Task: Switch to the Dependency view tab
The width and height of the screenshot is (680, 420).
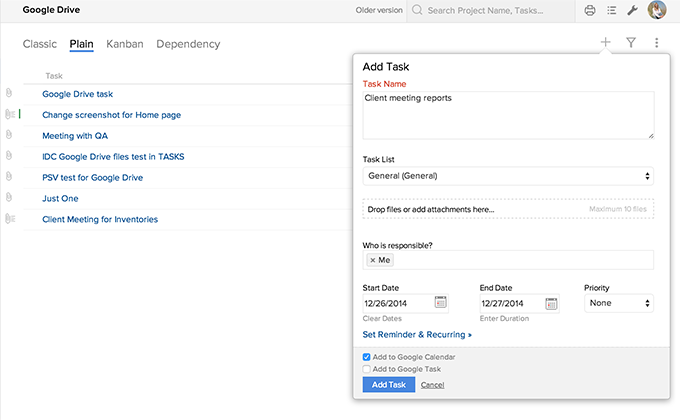Action: [188, 44]
